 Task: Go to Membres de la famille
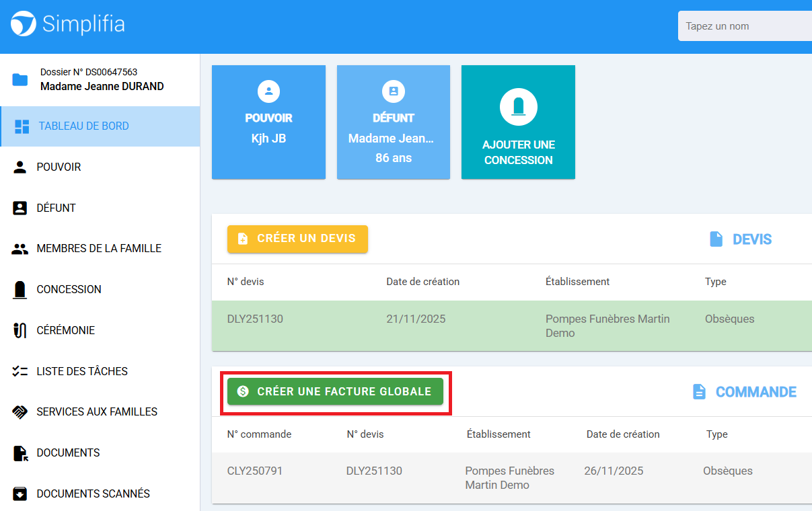(x=99, y=248)
